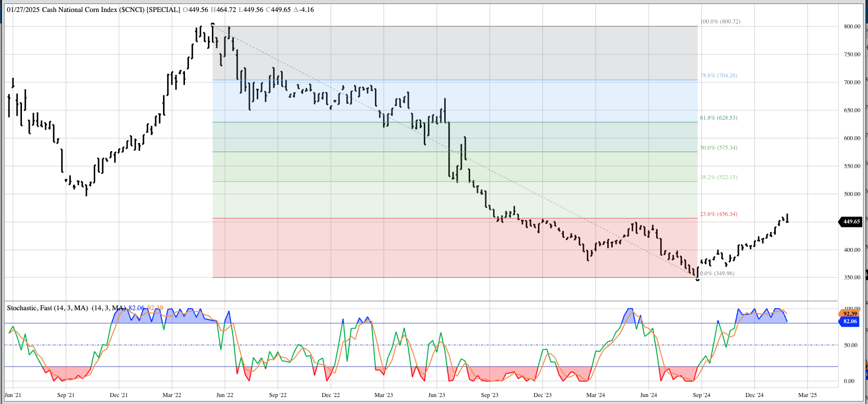Click the 0.0% (349.96) Fibonacci base label

[717, 274]
